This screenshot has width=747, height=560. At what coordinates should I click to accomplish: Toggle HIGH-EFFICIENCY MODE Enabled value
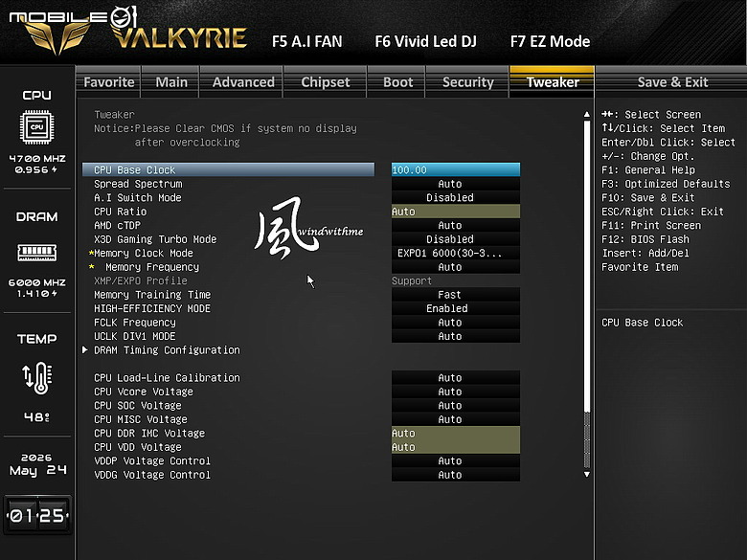[x=456, y=308]
